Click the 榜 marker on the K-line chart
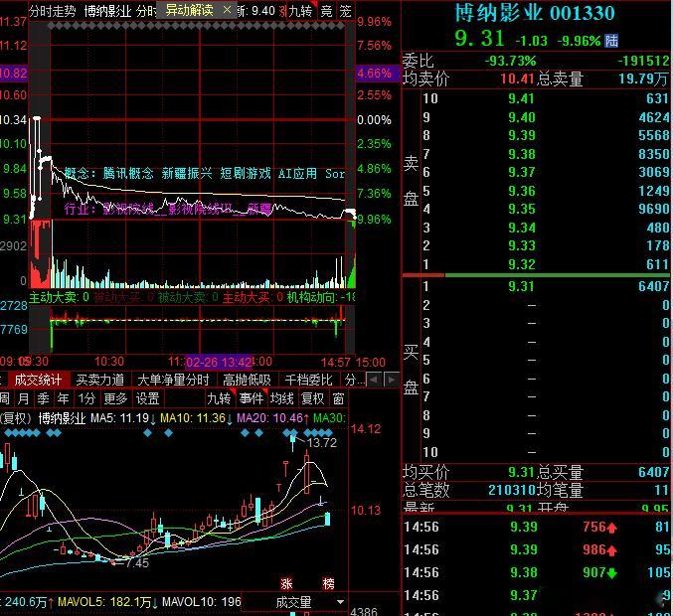The image size is (673, 616). pos(329,583)
